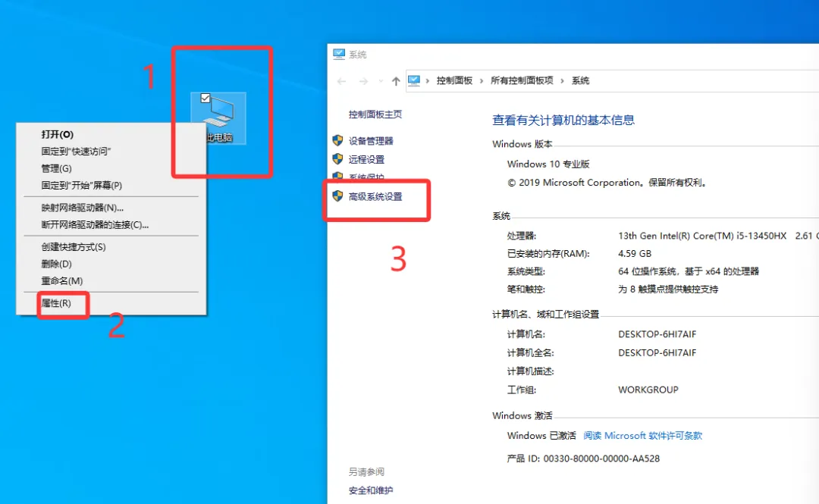Expand chevron after 所有控制面板项 breadcrumb
The width and height of the screenshot is (819, 504).
562,81
